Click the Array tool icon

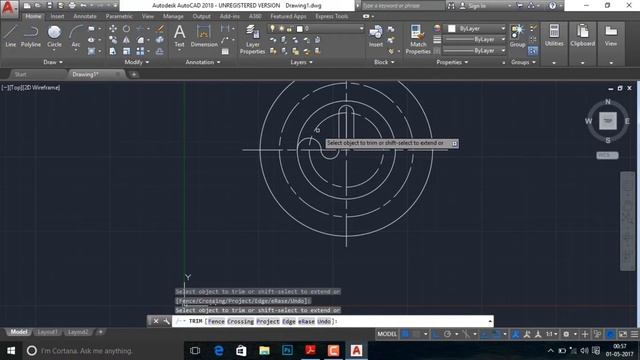tap(140, 51)
